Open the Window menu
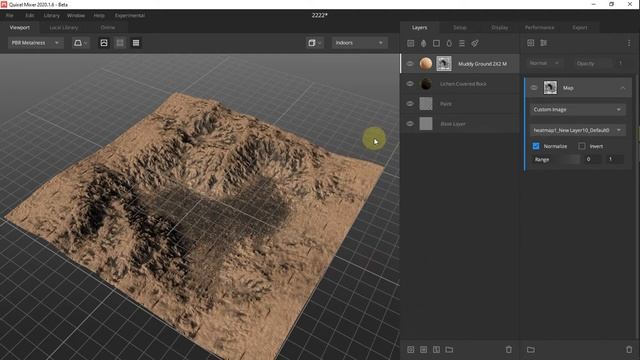 coord(76,15)
